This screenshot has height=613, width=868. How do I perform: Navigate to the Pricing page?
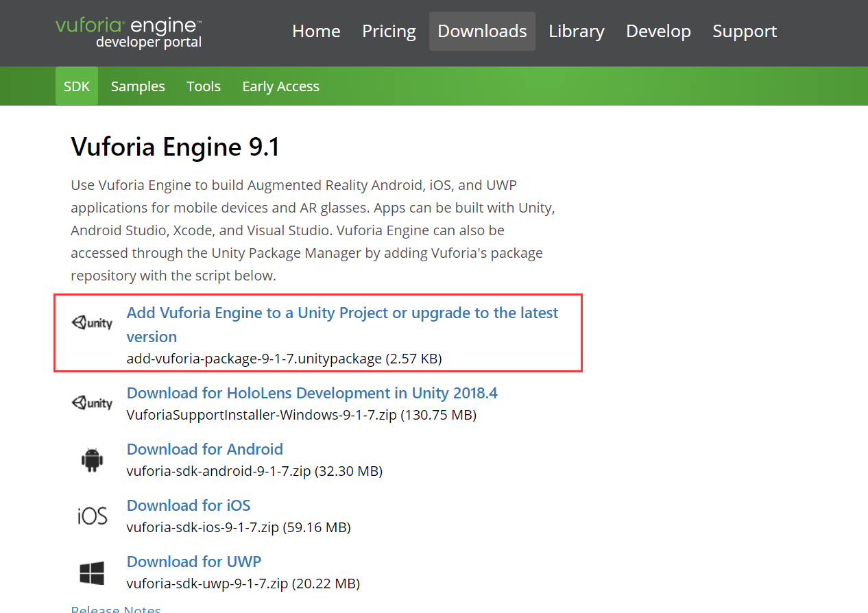(x=389, y=31)
